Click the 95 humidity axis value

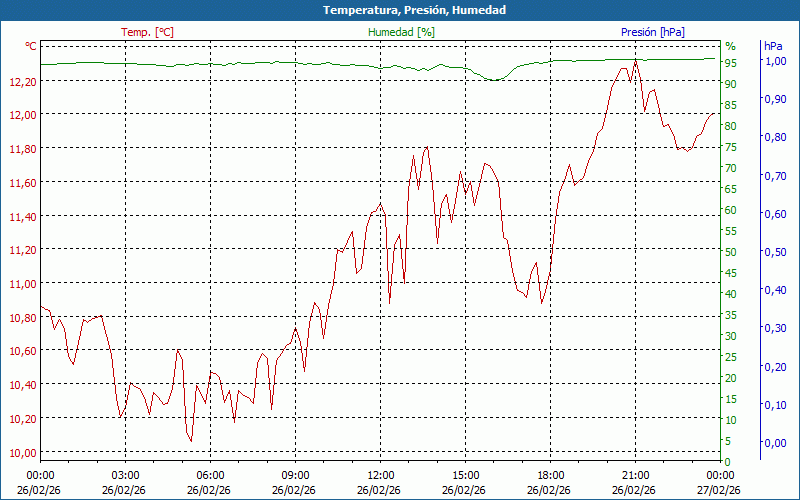[730, 63]
